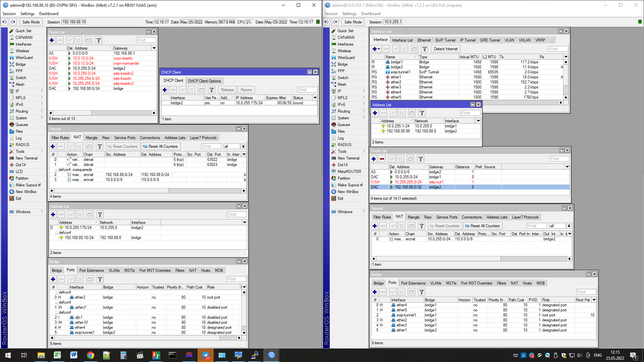644x362 pixels.
Task: Click the filter funnel in BS-OVPN-SRV Bridge panel
Action: (x=100, y=279)
